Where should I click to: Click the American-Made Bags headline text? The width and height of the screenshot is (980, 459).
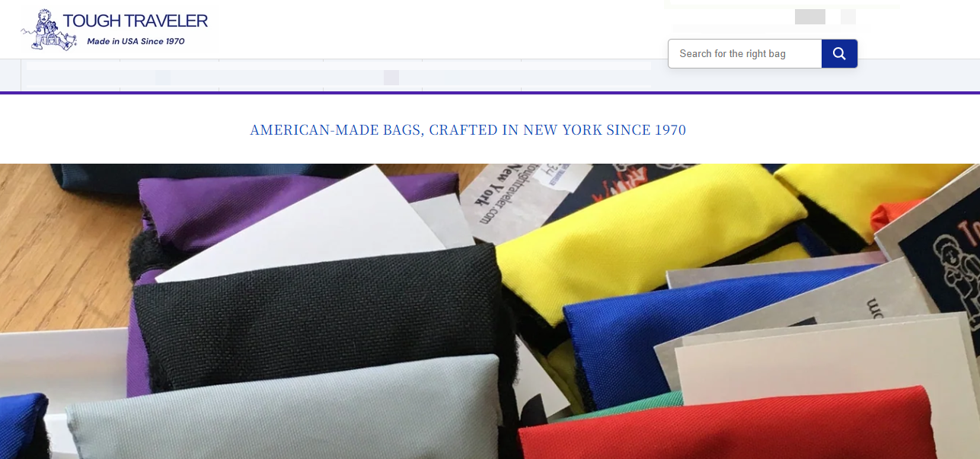[468, 130]
